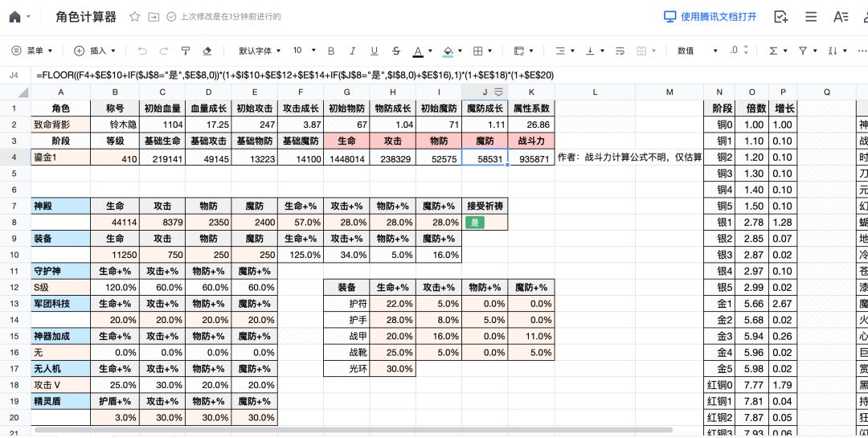Screen dimensions: 868x438
Task: Apply the font color A button
Action: click(x=418, y=51)
